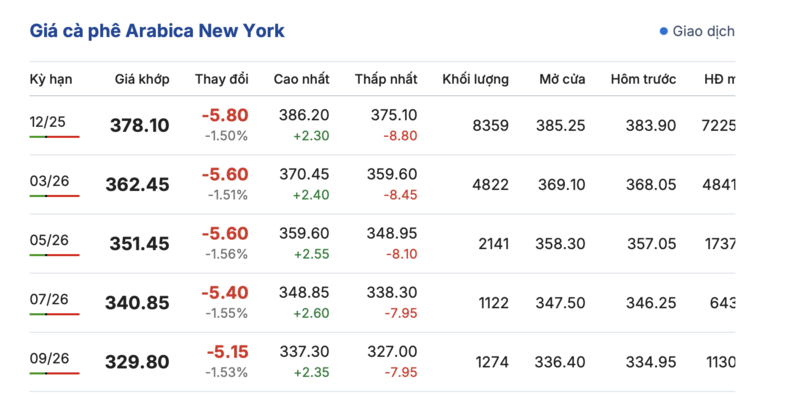This screenshot has width=800, height=409.
Task: Sort by the Giá khớp column header
Action: pos(142,79)
